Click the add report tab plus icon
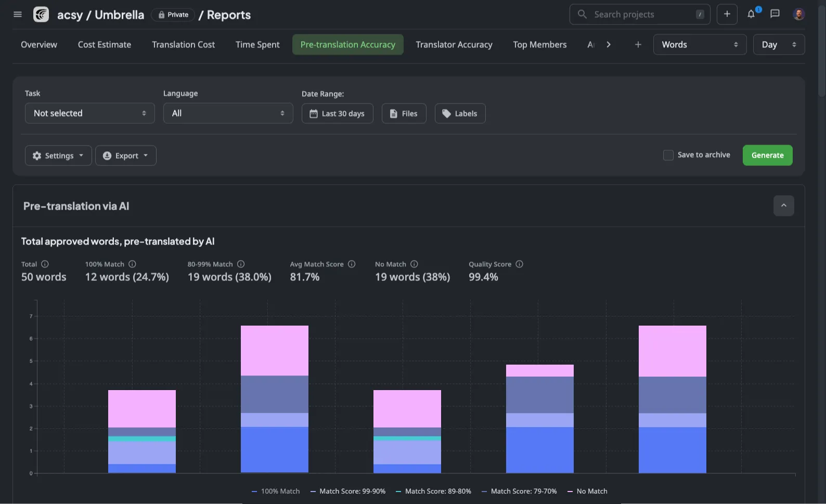This screenshot has width=826, height=504. (x=638, y=45)
